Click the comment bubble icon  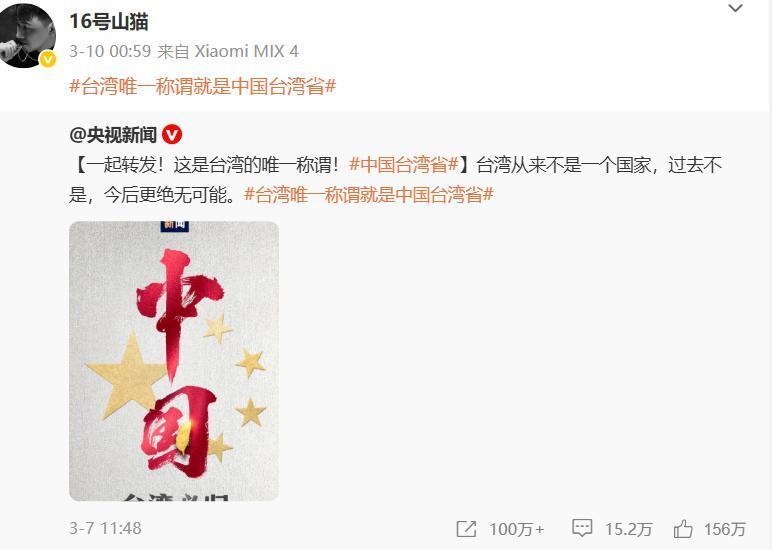pyautogui.click(x=582, y=528)
